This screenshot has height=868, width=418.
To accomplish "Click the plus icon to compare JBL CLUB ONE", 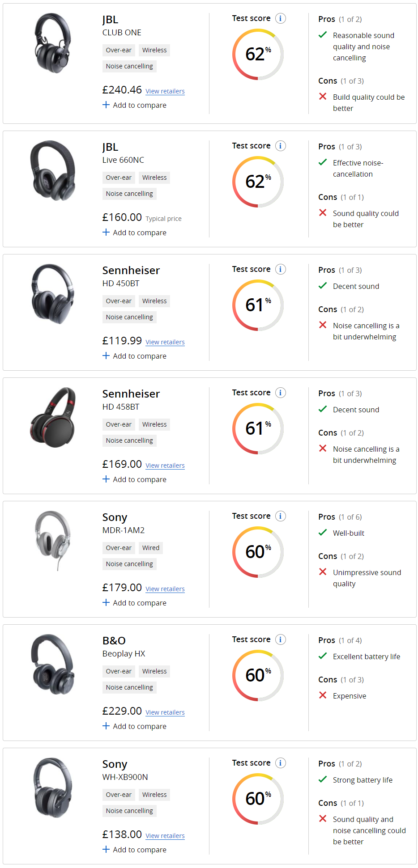I will pyautogui.click(x=106, y=105).
